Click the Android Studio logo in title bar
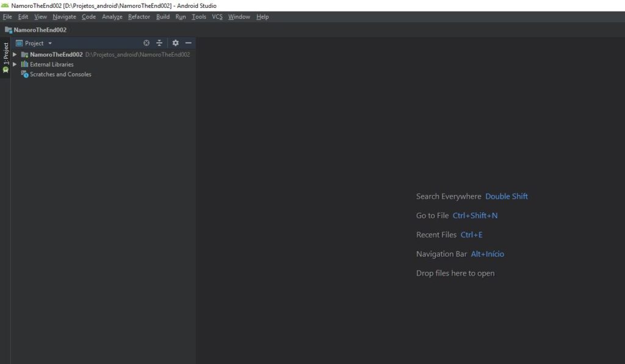The image size is (625, 364). [x=5, y=5]
